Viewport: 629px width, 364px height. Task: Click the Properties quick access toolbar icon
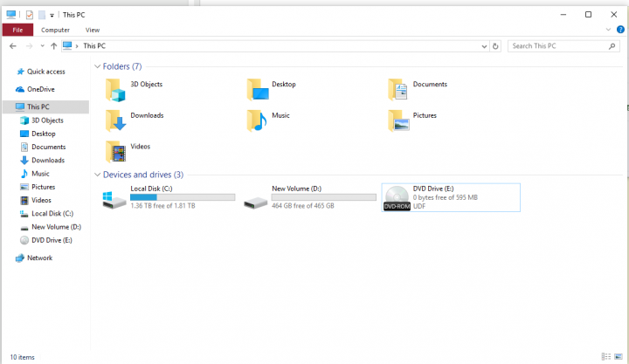[30, 15]
